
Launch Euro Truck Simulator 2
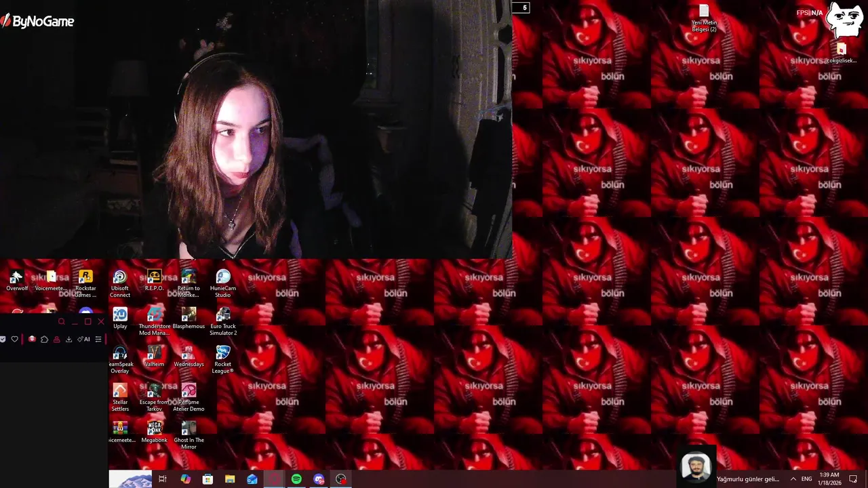(x=223, y=321)
